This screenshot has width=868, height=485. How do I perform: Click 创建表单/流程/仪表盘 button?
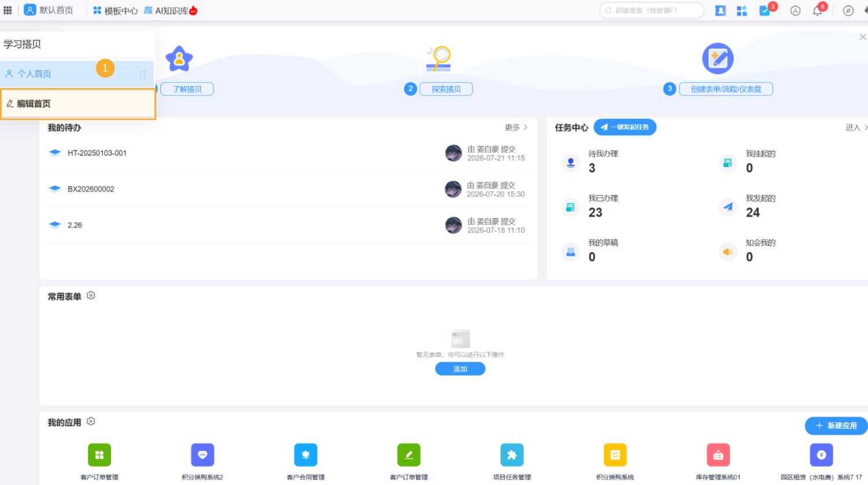[726, 89]
